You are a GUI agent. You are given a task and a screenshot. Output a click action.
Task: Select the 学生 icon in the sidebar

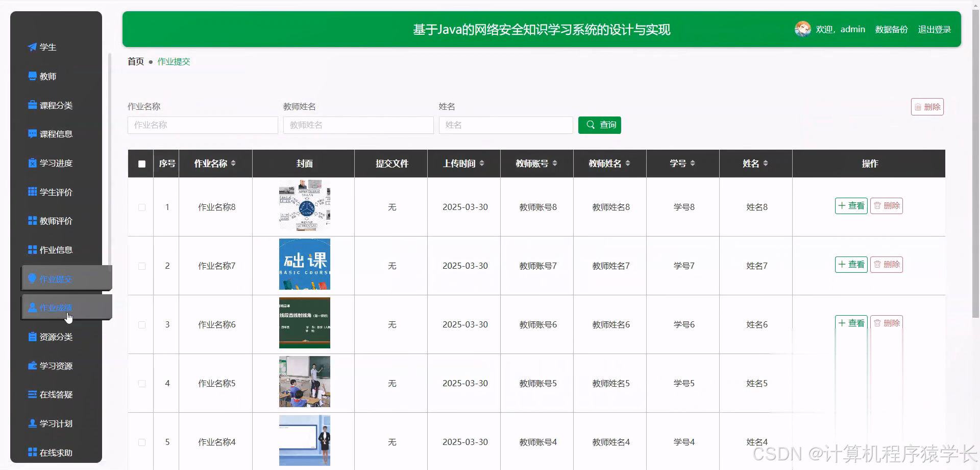coord(32,47)
